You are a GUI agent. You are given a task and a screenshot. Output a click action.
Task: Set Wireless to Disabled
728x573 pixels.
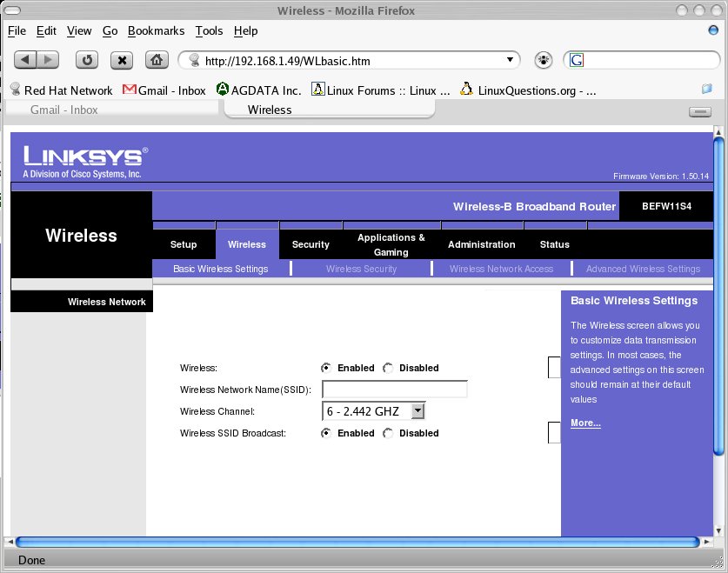[388, 368]
